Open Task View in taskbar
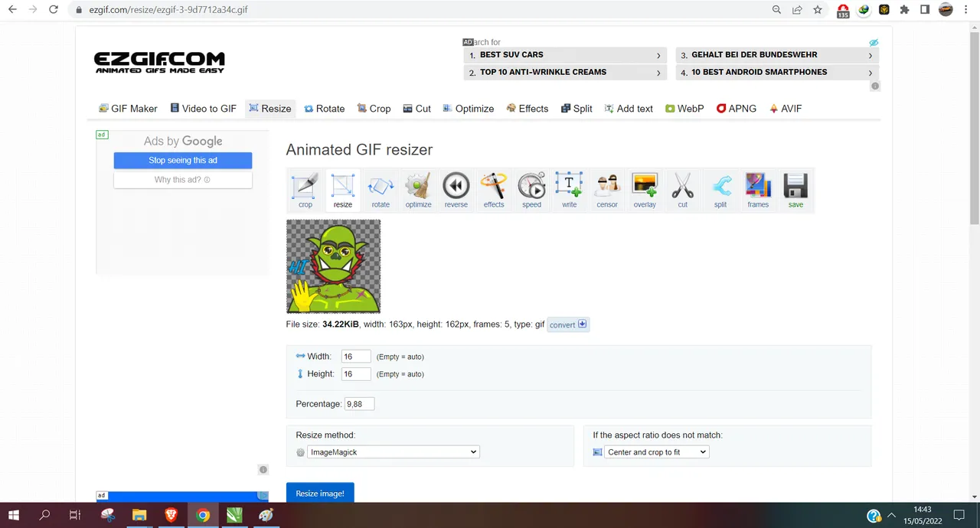Image resolution: width=980 pixels, height=528 pixels. [x=75, y=515]
